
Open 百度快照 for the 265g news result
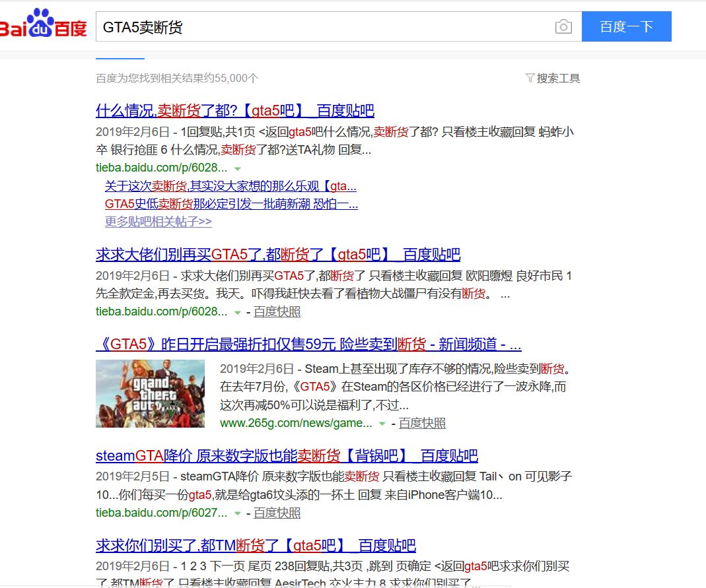(422, 423)
